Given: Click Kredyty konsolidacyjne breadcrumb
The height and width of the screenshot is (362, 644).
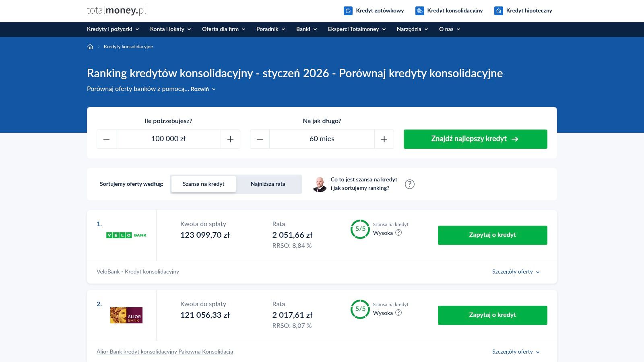Looking at the screenshot, I should (128, 47).
